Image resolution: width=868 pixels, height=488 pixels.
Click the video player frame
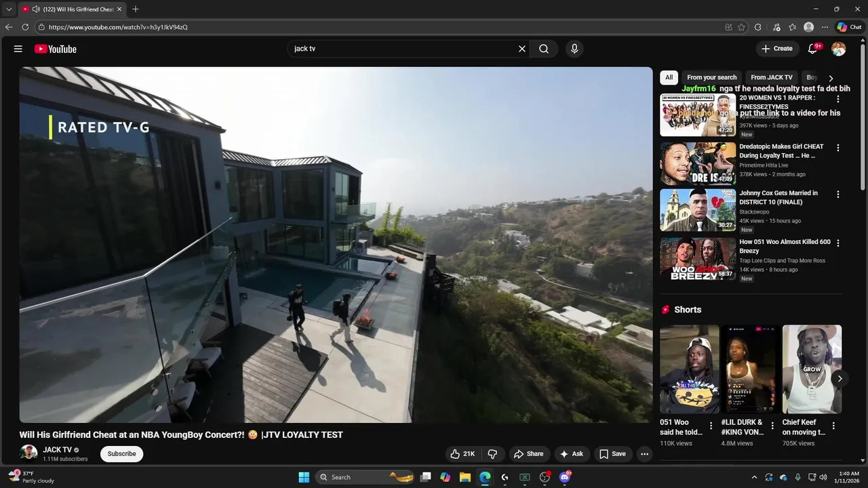pyautogui.click(x=336, y=245)
